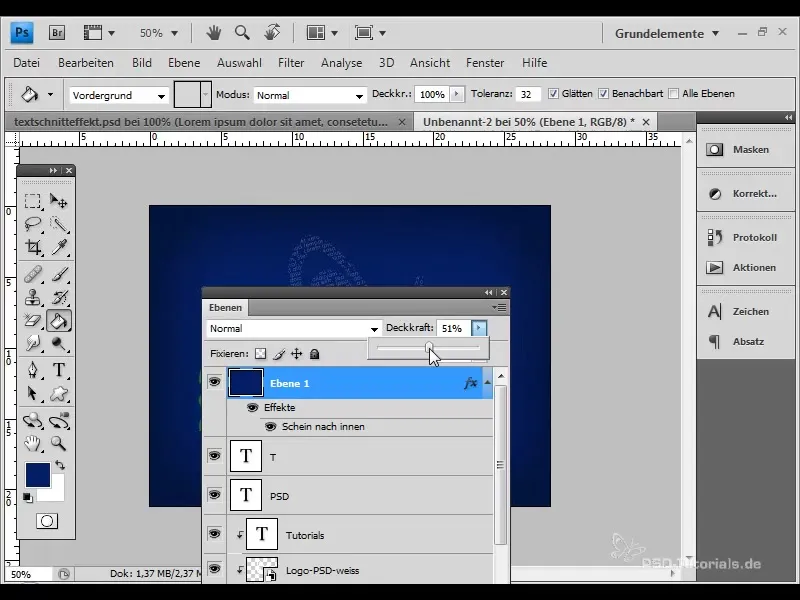Image resolution: width=800 pixels, height=600 pixels.
Task: Hide the T text layer
Action: tap(214, 456)
